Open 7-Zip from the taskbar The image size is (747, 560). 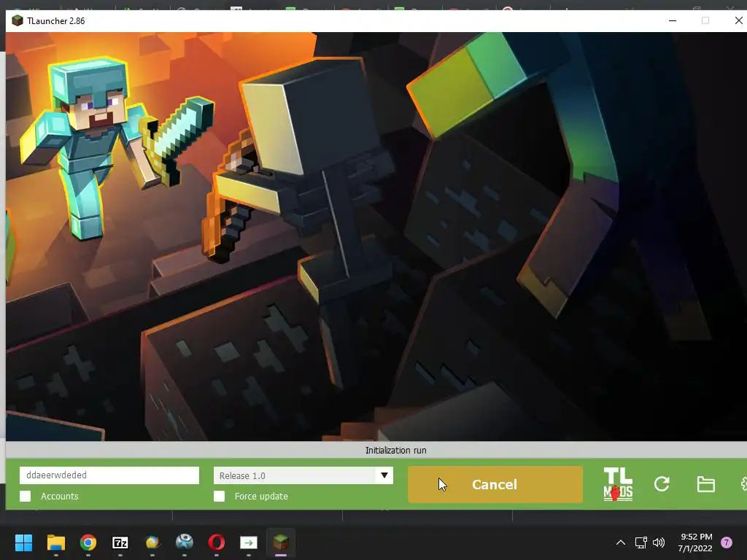(120, 542)
